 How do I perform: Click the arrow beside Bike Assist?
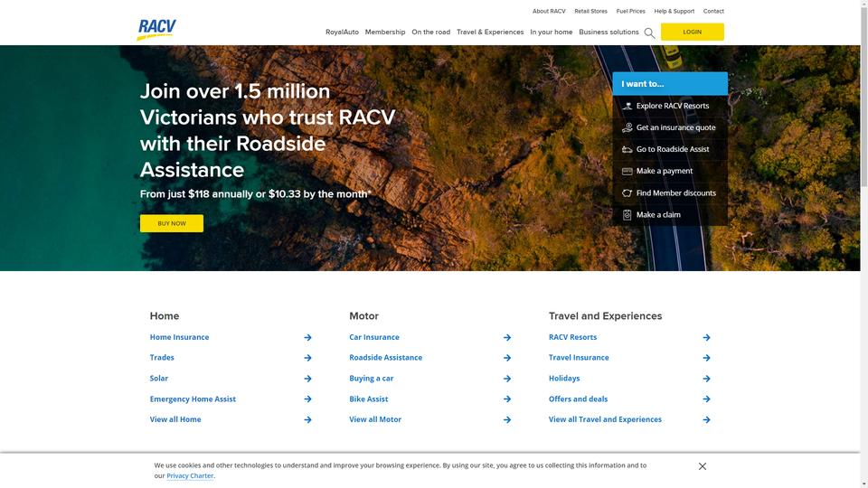(x=507, y=399)
